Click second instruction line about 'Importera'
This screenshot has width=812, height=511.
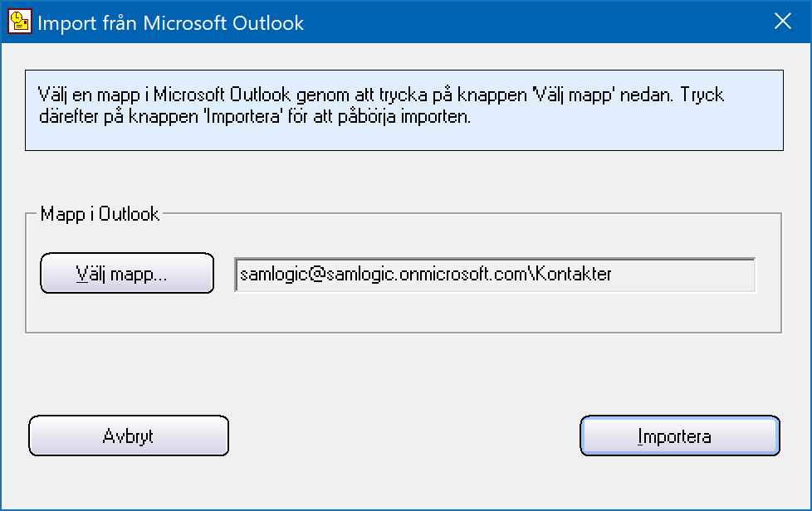[x=254, y=116]
